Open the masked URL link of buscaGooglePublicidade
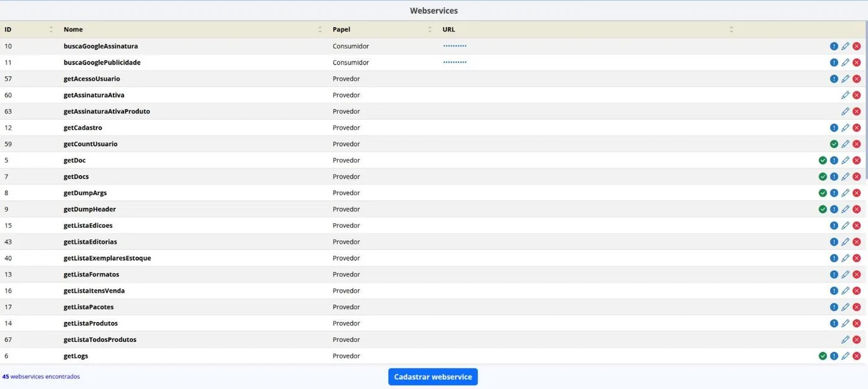The image size is (868, 389). tap(454, 63)
